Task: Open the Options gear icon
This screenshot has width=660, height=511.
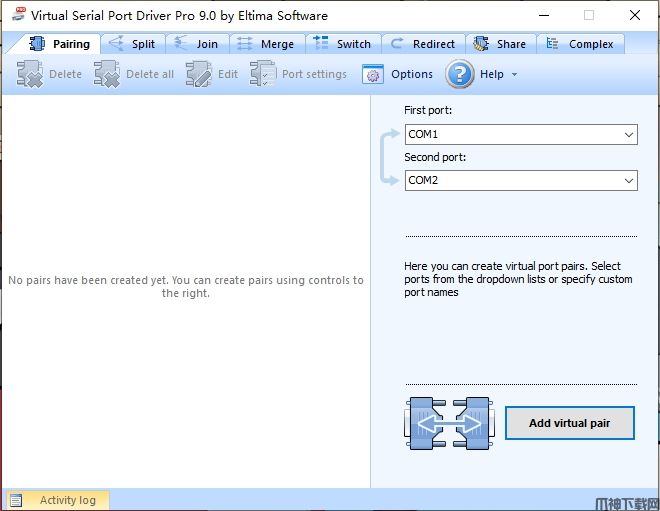Action: 373,74
